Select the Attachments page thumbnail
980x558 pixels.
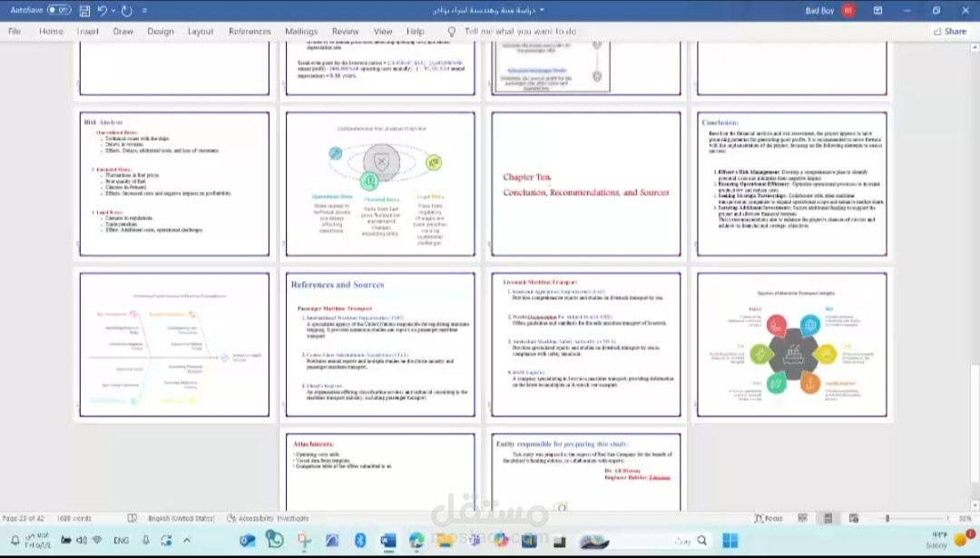[380, 472]
